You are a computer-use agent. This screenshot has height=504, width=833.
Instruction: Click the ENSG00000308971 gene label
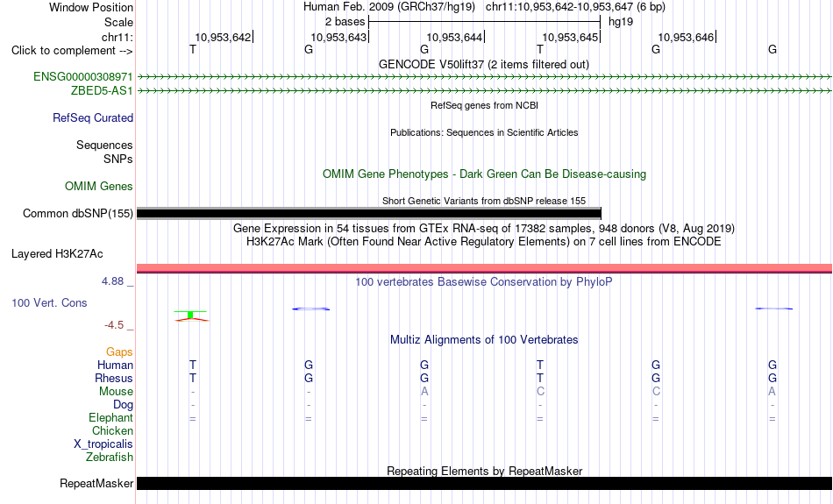coord(83,76)
